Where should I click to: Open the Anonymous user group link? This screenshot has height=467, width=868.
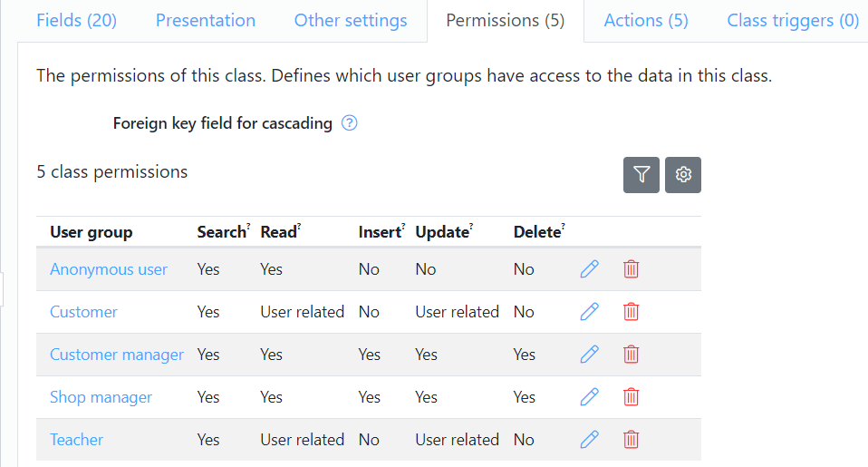(x=109, y=269)
